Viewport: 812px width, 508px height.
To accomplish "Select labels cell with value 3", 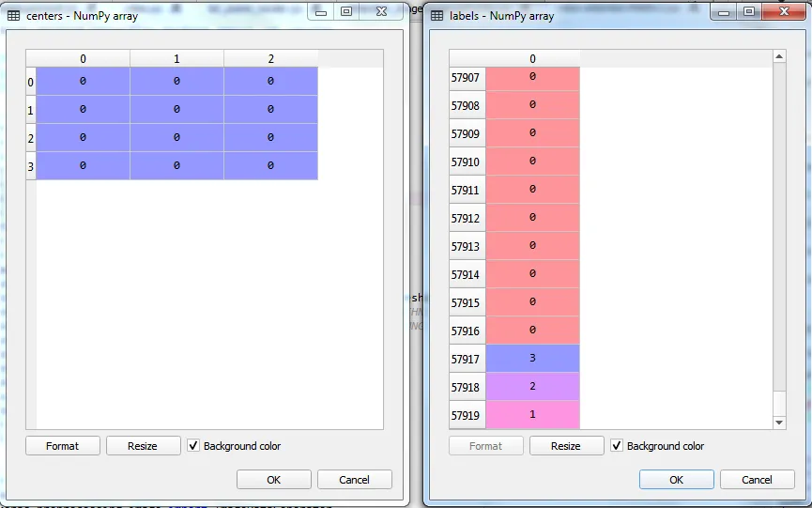I will point(532,359).
